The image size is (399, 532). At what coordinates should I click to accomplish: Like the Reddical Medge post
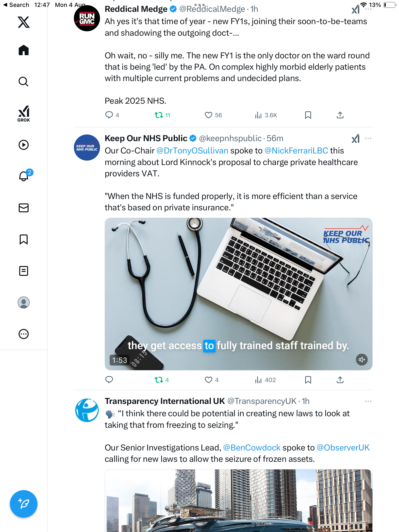click(x=209, y=115)
